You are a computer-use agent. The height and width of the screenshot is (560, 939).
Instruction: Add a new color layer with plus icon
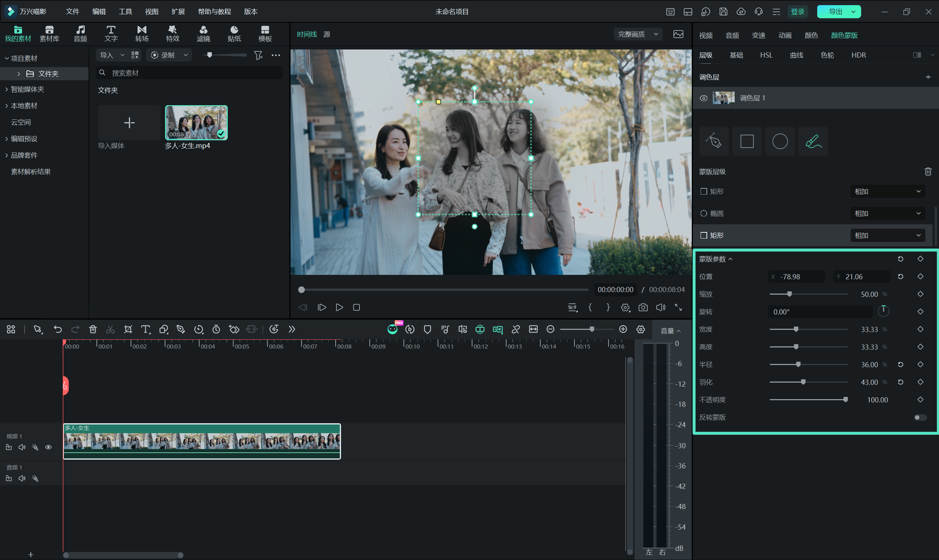pyautogui.click(x=928, y=77)
